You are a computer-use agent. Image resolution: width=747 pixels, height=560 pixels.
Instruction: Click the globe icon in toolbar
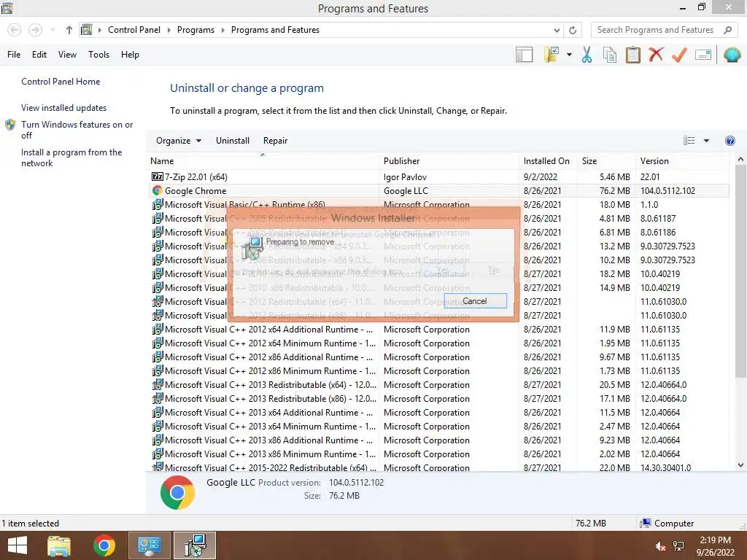732,55
